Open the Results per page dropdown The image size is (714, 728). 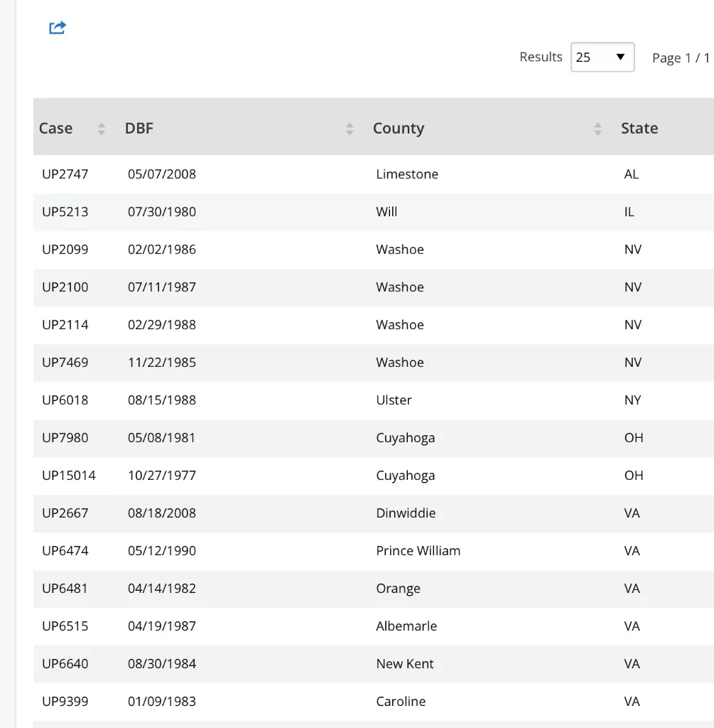602,58
